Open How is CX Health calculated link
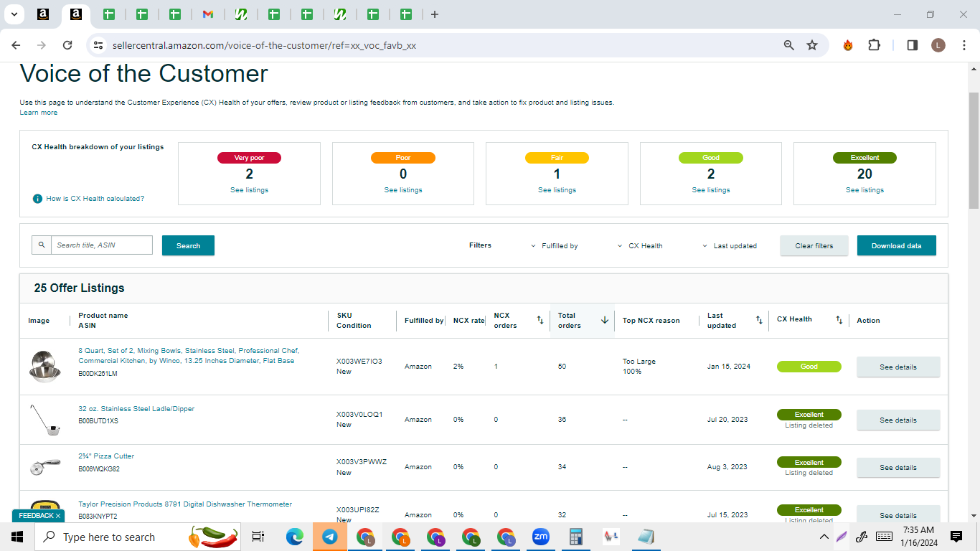This screenshot has width=980, height=551. pos(95,199)
